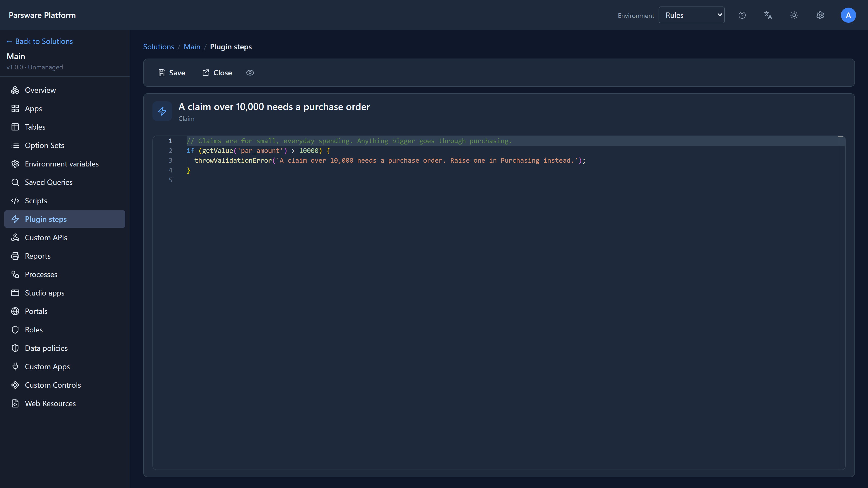Image resolution: width=868 pixels, height=488 pixels.
Task: Toggle the eye preview icon in toolbar
Action: [x=250, y=73]
